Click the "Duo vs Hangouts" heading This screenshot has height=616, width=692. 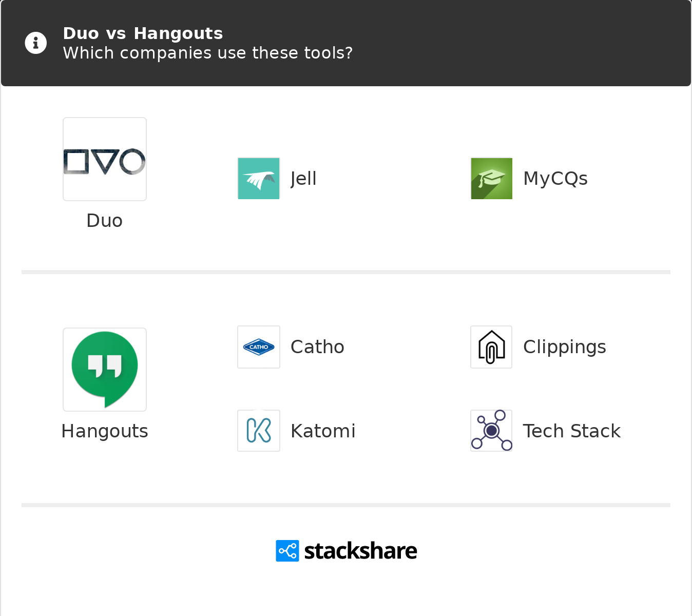[143, 33]
